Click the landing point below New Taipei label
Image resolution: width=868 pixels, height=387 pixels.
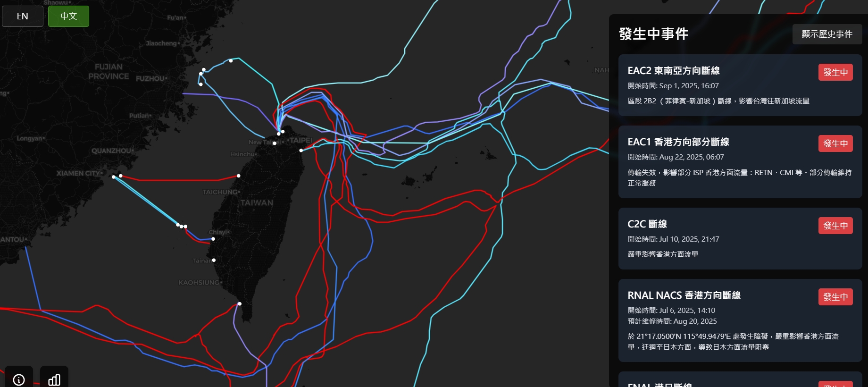275,143
